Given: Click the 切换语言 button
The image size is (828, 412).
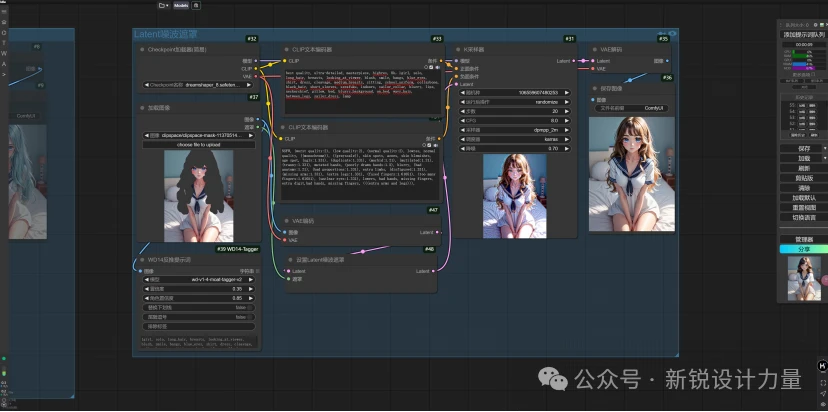Looking at the screenshot, I should point(804,218).
